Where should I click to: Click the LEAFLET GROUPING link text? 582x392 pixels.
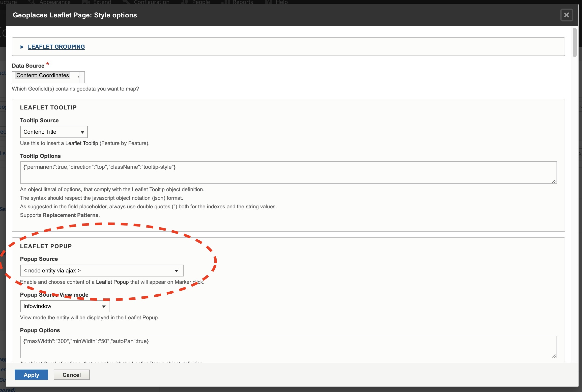point(56,47)
